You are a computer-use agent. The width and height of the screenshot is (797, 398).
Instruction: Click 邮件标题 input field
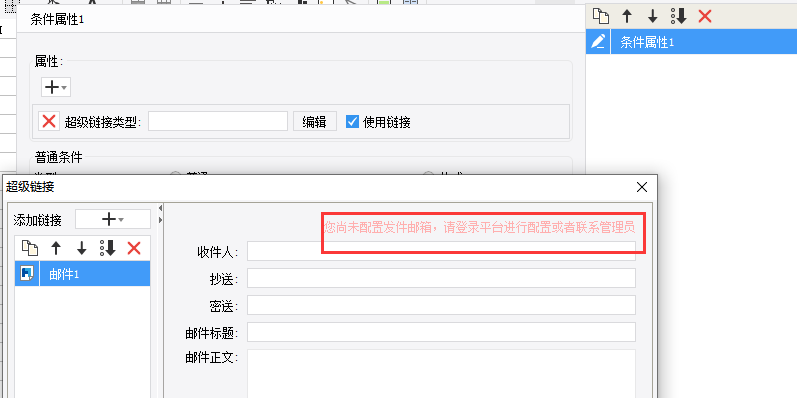[441, 332]
